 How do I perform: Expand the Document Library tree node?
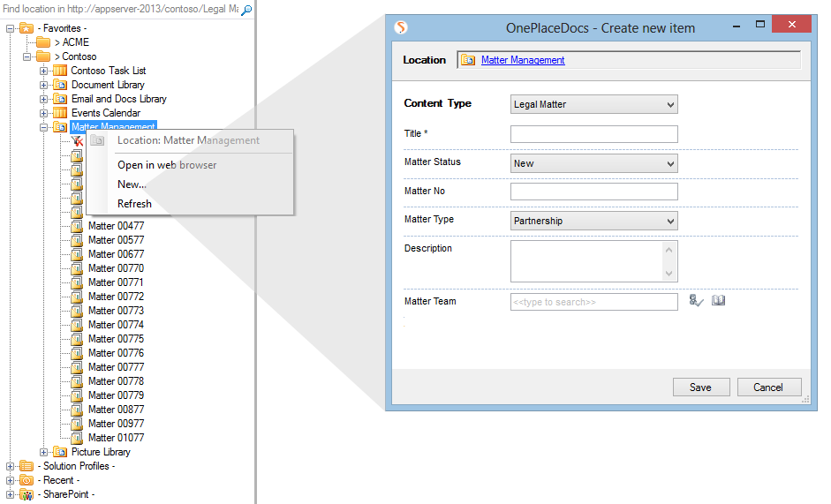[x=43, y=85]
